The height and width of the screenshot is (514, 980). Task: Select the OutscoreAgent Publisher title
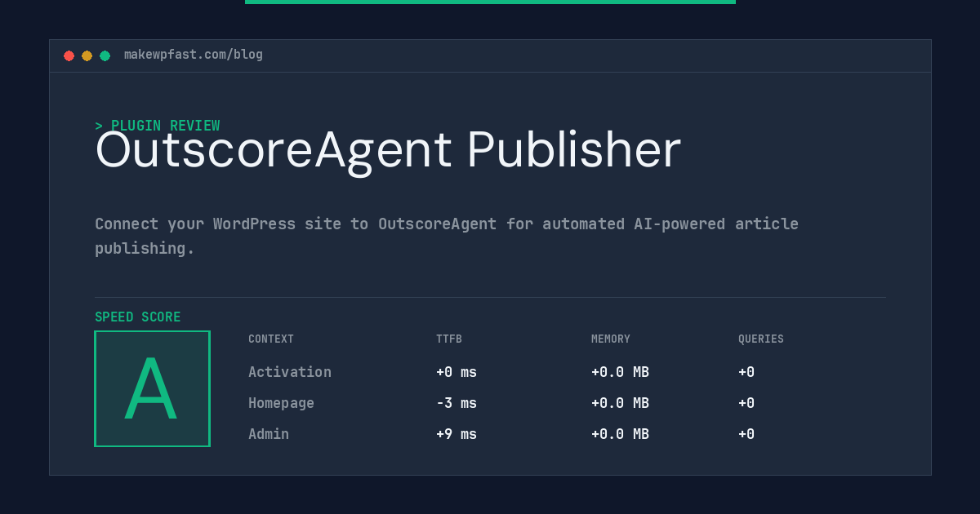click(388, 151)
